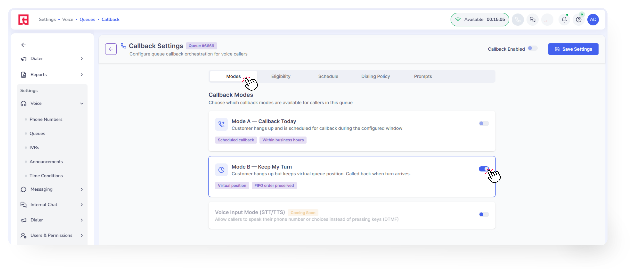The width and height of the screenshot is (644, 269).
Task: Click the phone dial icon in header
Action: [x=518, y=20]
